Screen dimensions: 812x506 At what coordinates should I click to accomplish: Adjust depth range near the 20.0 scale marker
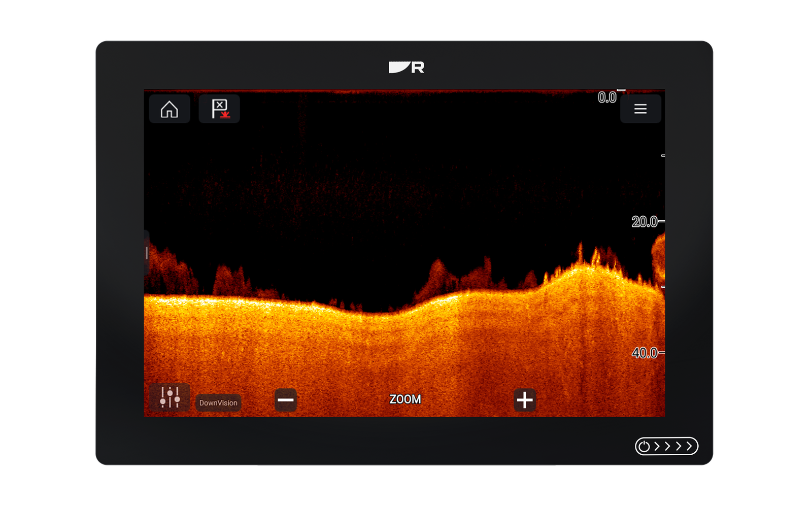tap(645, 220)
